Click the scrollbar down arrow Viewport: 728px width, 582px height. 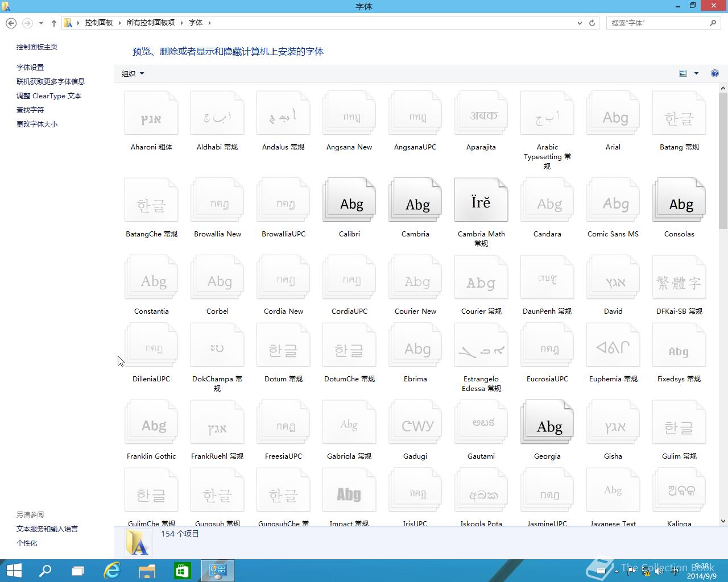(x=723, y=521)
